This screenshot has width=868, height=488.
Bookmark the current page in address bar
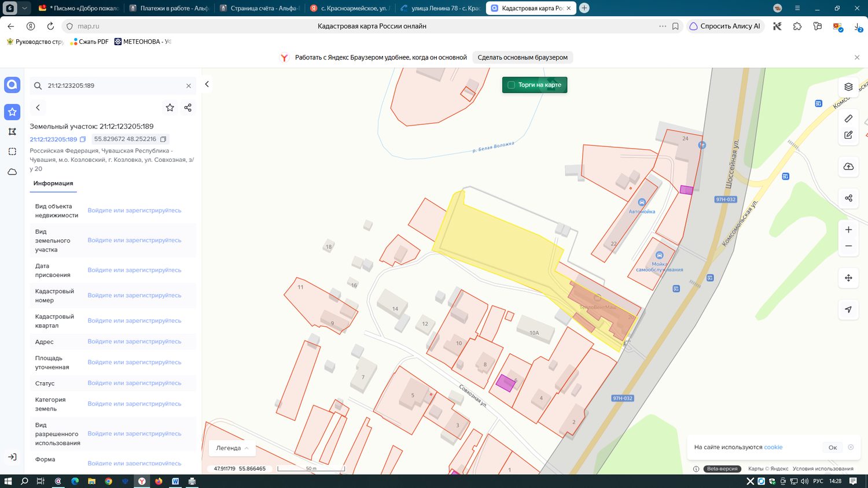[x=675, y=26]
